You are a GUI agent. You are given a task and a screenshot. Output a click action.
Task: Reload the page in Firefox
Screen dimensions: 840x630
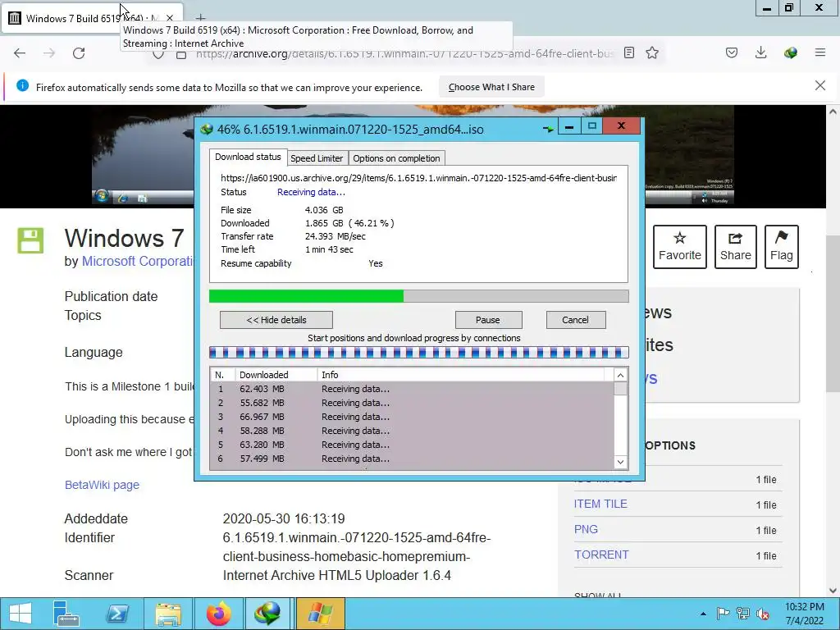(79, 53)
